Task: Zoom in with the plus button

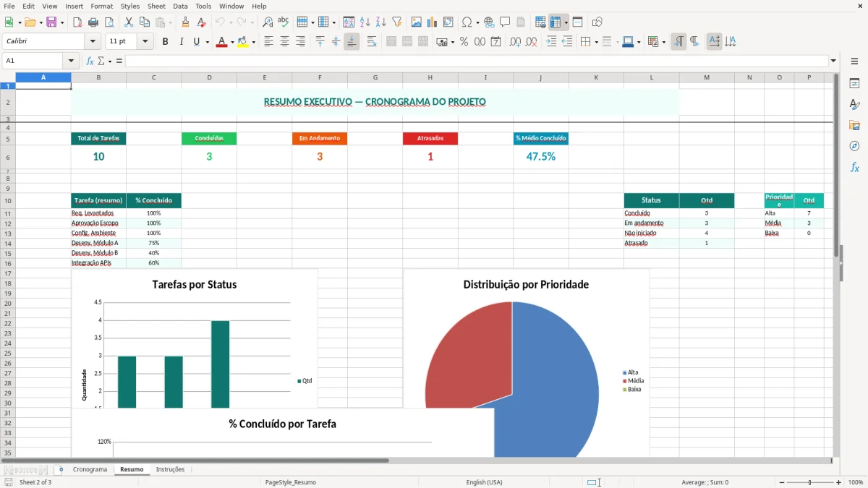Action: tap(839, 482)
